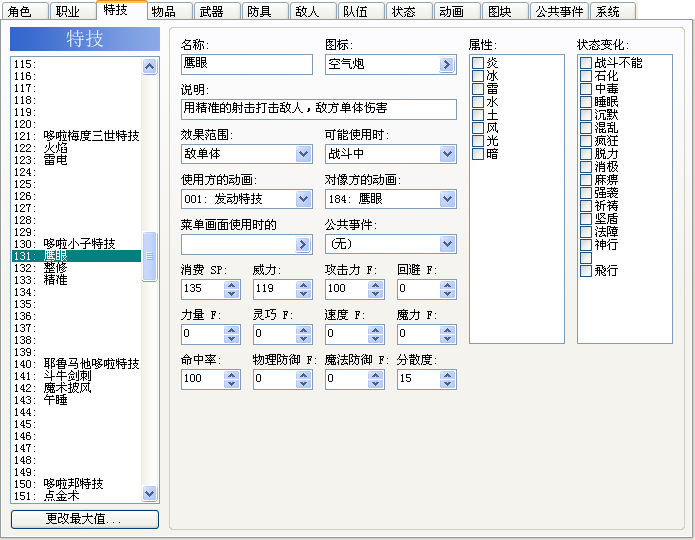Select skill 123: 雷电 in list
The image size is (695, 540).
coord(76,160)
